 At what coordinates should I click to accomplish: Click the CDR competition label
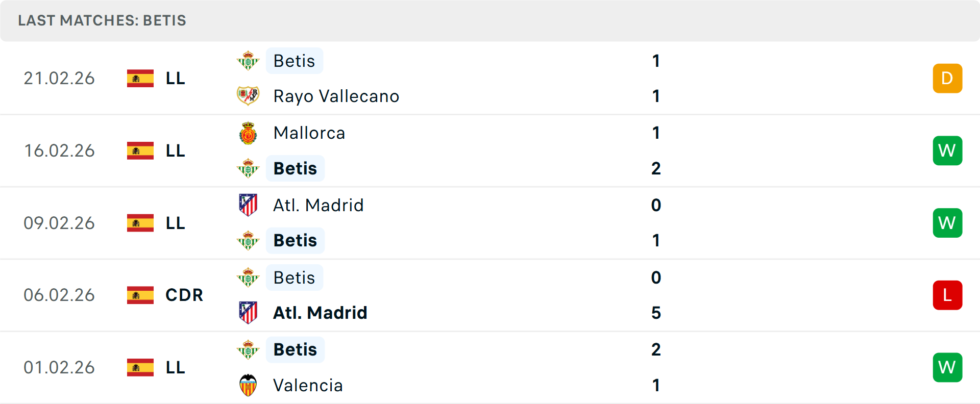coord(184,295)
